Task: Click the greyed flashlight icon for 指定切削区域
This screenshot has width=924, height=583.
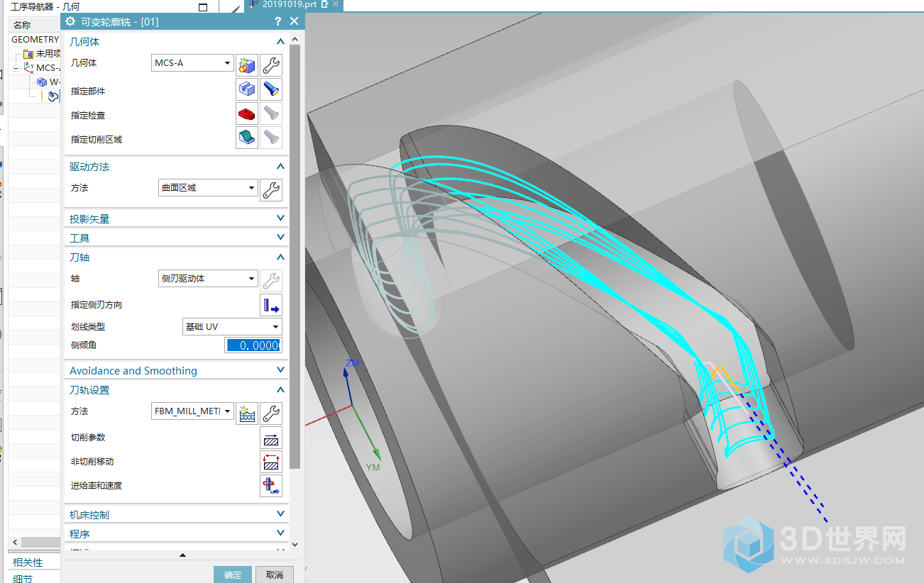Action: click(x=270, y=138)
